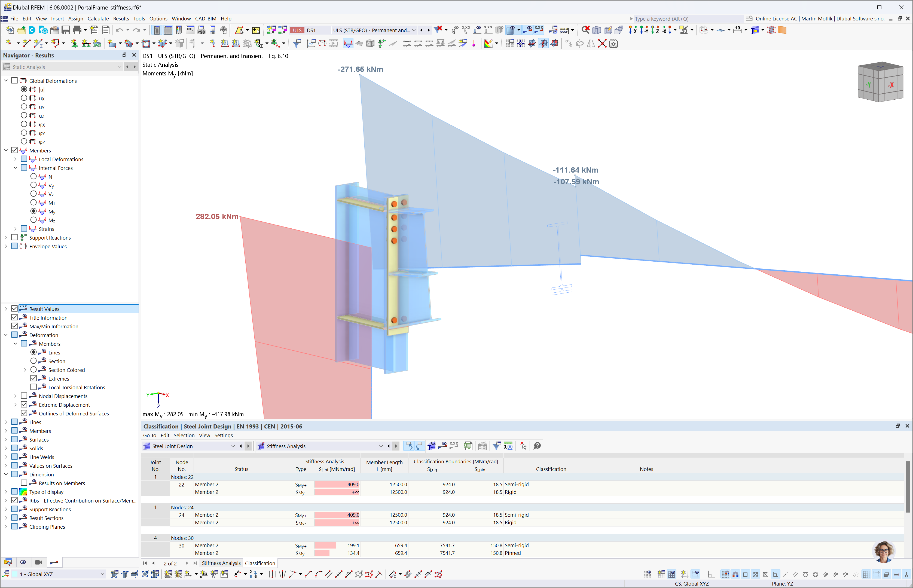913x588 pixels.
Task: Click the navigate to first page button
Action: 145,563
